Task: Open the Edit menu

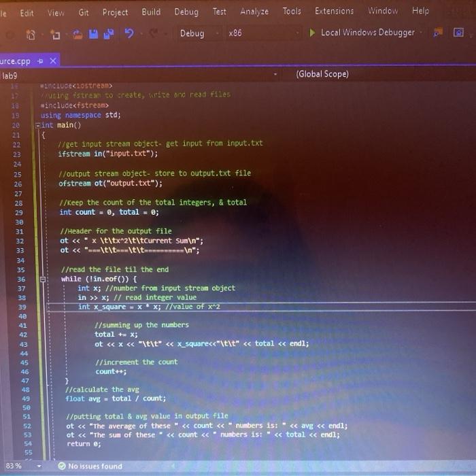Action: click(x=27, y=13)
